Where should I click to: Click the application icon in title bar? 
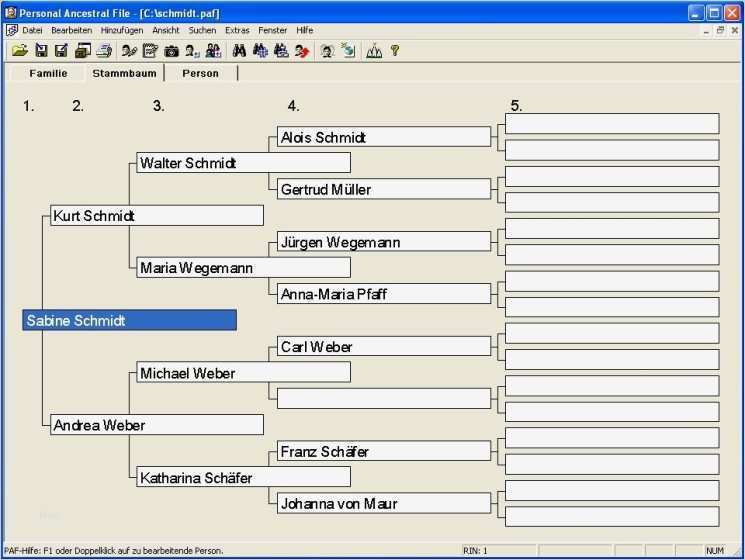pos(10,12)
